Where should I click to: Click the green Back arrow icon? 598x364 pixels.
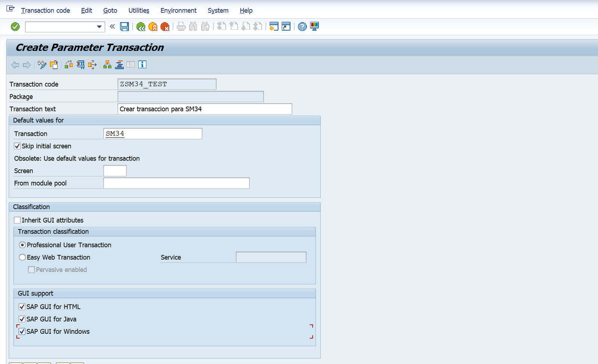pyautogui.click(x=141, y=27)
